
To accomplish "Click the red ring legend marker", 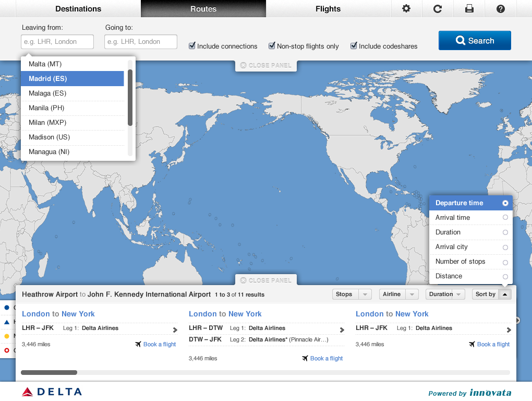I will [7, 350].
